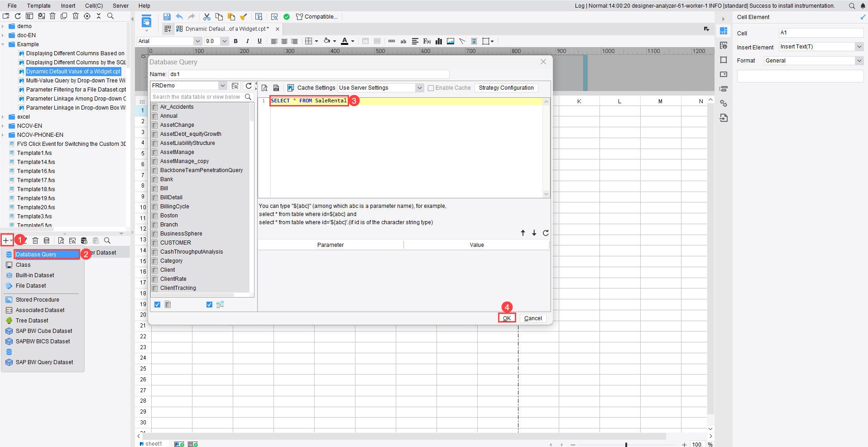This screenshot has height=447, width=868.
Task: Click the Compatible... button in the top toolbar
Action: pyautogui.click(x=317, y=17)
